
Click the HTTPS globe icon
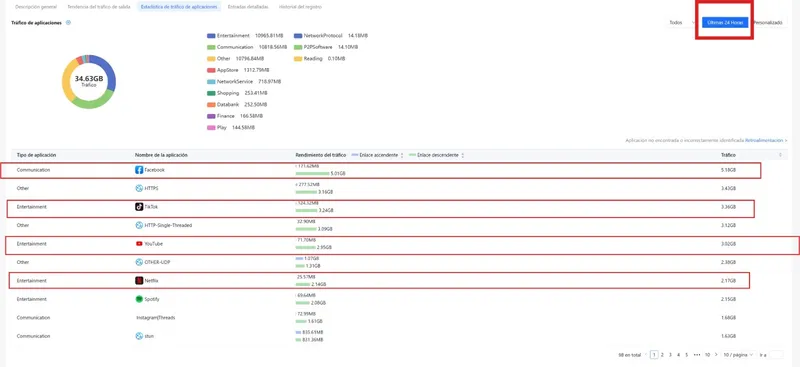coord(139,188)
